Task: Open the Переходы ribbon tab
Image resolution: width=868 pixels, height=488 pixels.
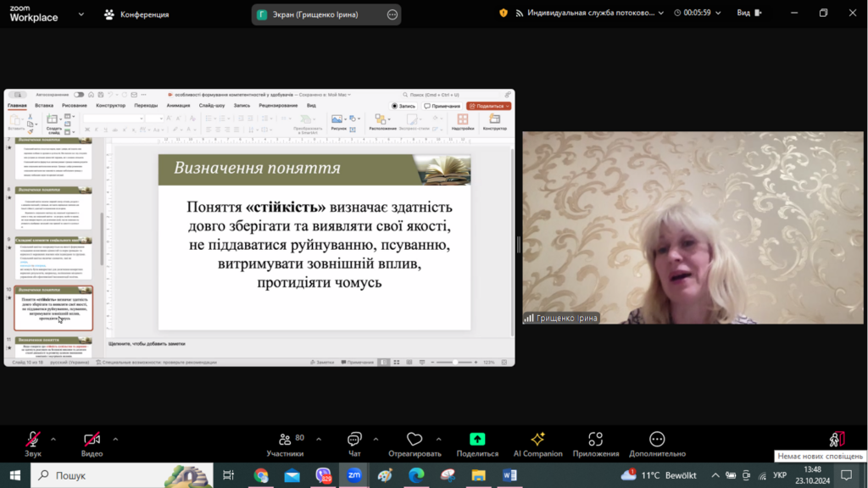Action: coord(146,105)
